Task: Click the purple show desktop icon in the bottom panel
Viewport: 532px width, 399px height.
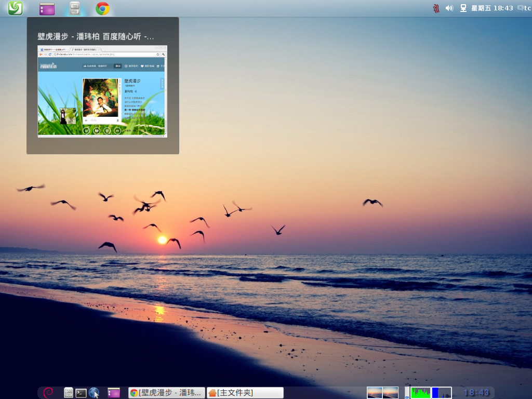Action: [114, 393]
